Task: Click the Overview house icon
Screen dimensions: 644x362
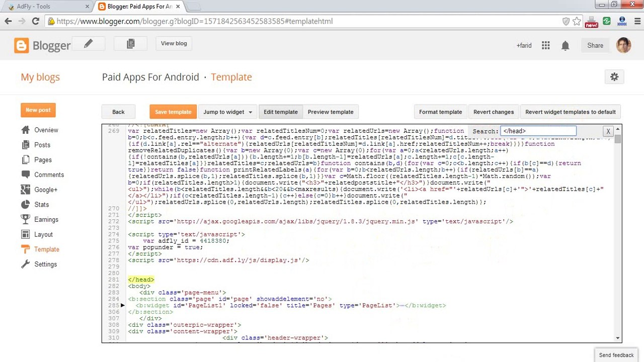Action: coord(25,130)
